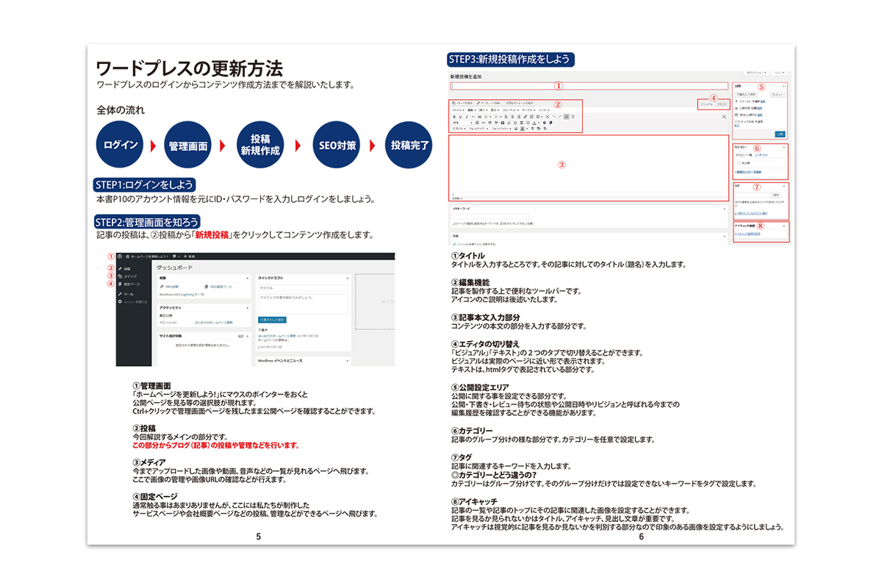Open the フォントサイズ dropdown
This screenshot has height=588, width=882.
click(x=478, y=128)
